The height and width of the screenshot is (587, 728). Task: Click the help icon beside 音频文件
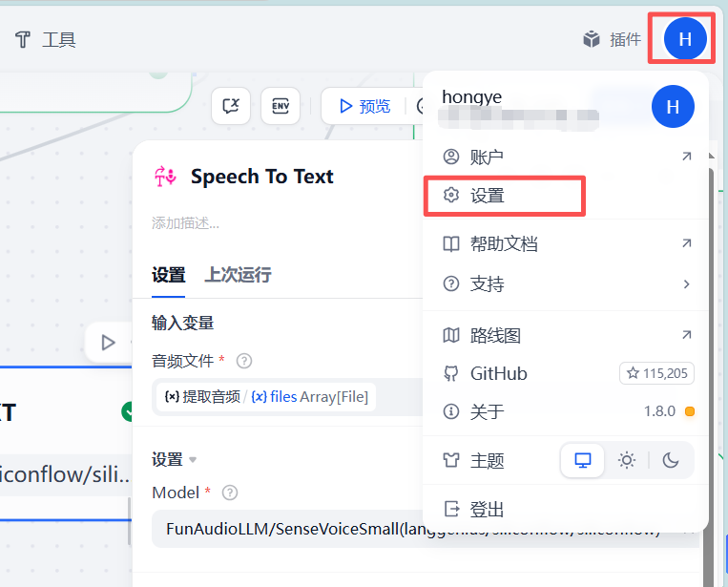[x=244, y=361]
